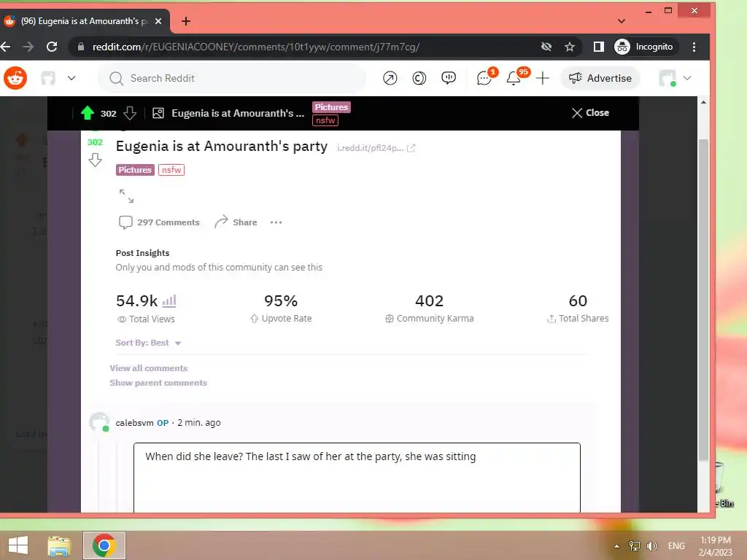
Task: Open the user profile avatar menu
Action: [x=675, y=78]
